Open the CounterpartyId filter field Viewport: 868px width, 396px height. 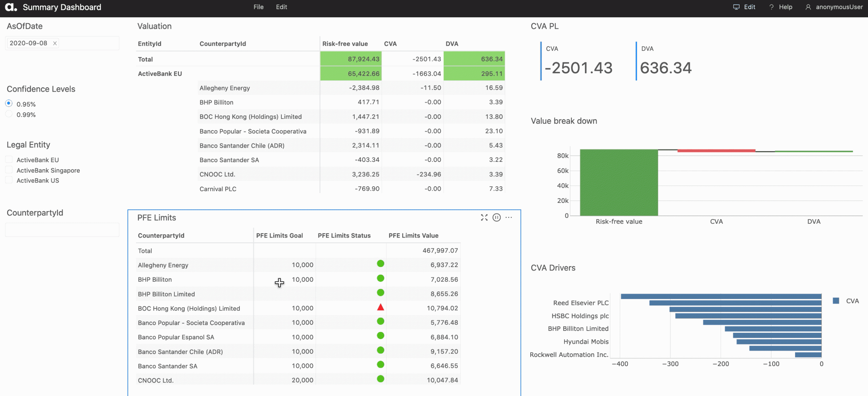coord(62,230)
